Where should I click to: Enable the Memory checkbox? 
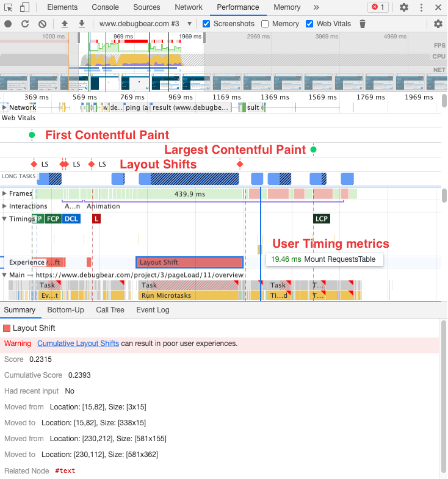click(265, 24)
